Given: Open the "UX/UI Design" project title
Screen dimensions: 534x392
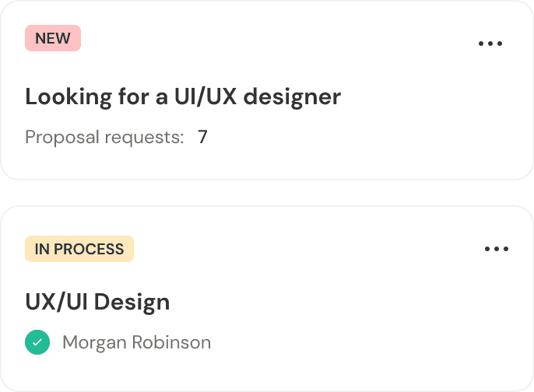Looking at the screenshot, I should 97,302.
